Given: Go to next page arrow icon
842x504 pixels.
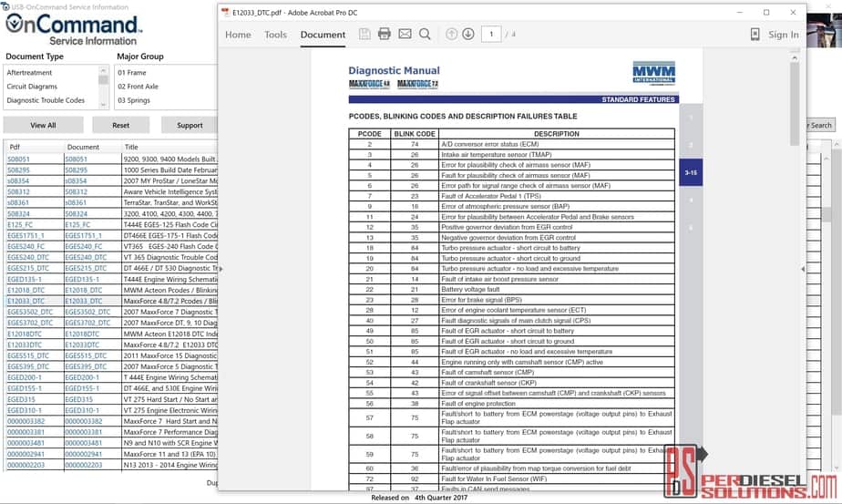Looking at the screenshot, I should [x=468, y=34].
